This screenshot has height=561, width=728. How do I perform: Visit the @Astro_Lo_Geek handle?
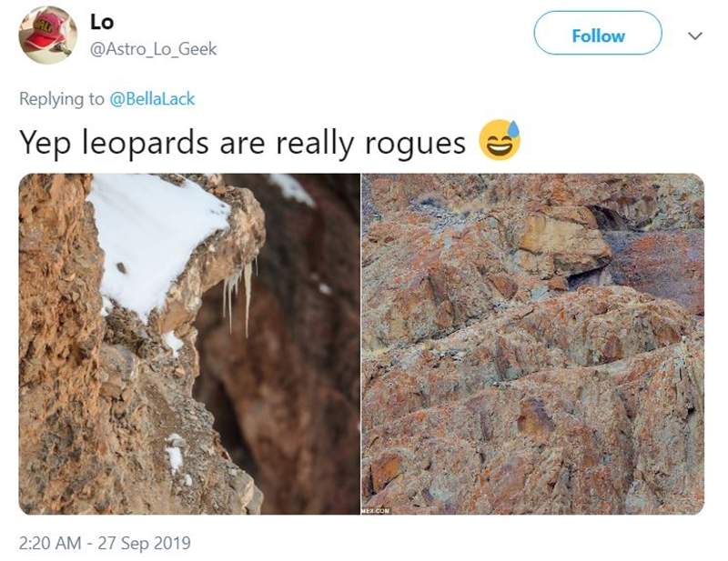[153, 49]
